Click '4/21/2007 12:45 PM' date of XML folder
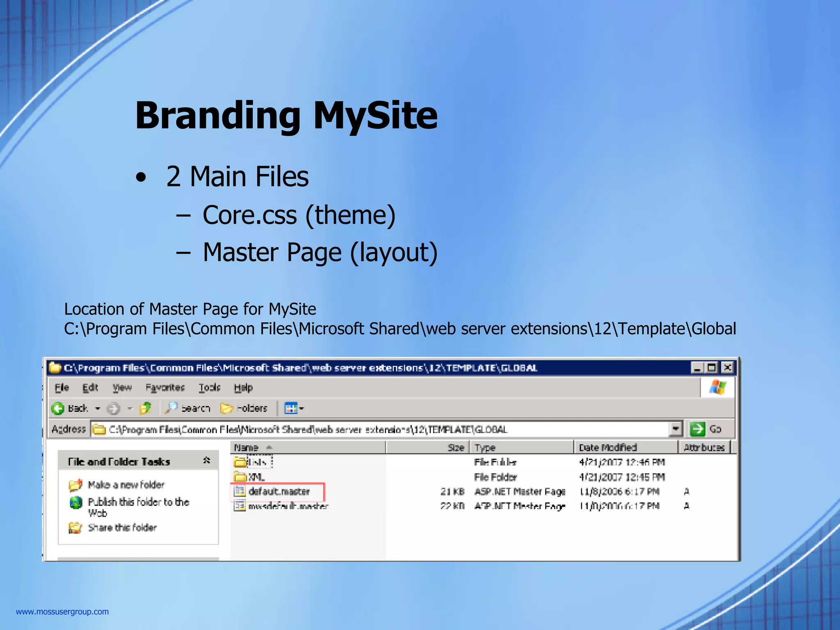This screenshot has height=630, width=840. click(622, 477)
